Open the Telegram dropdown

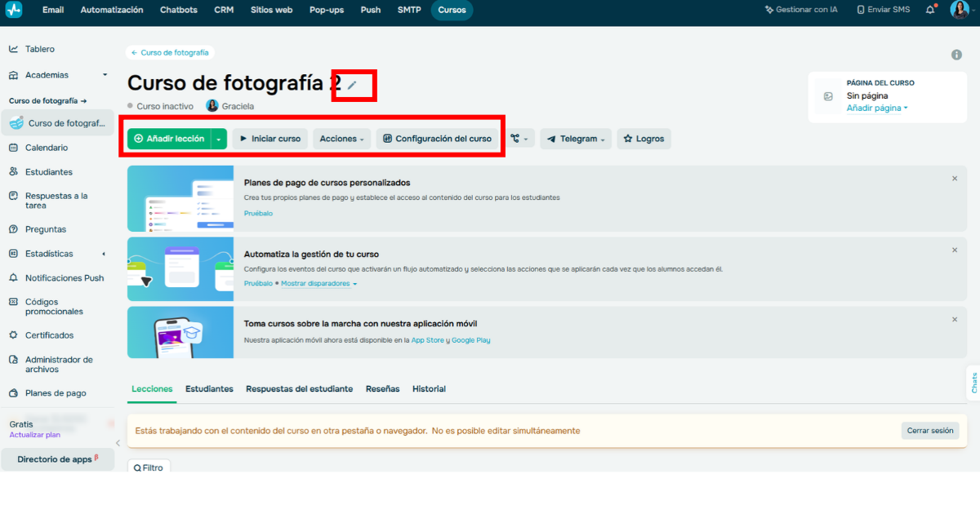(x=576, y=139)
